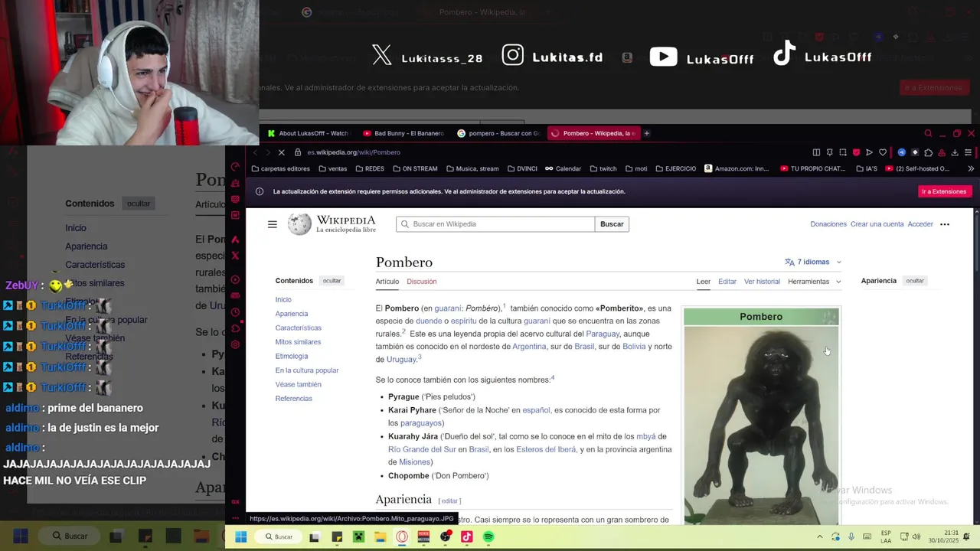The height and width of the screenshot is (551, 980).
Task: Hide the Apariencia panel with ocultar
Action: 915,281
